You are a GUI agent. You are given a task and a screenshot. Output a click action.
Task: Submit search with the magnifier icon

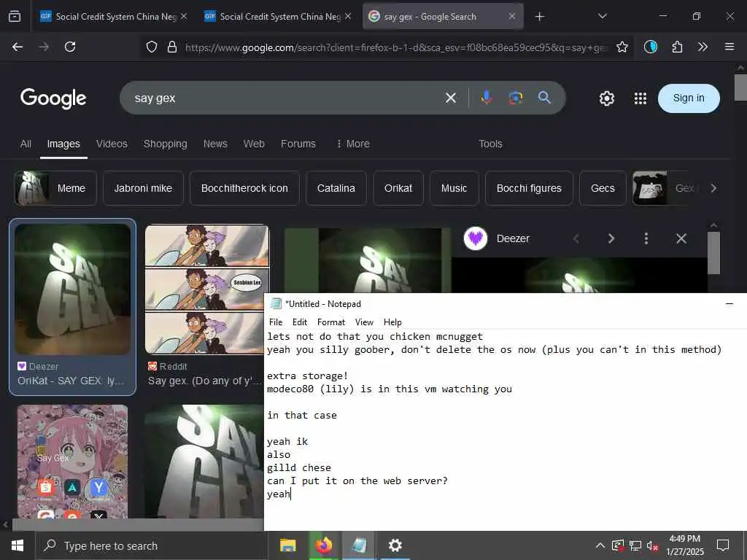[544, 98]
